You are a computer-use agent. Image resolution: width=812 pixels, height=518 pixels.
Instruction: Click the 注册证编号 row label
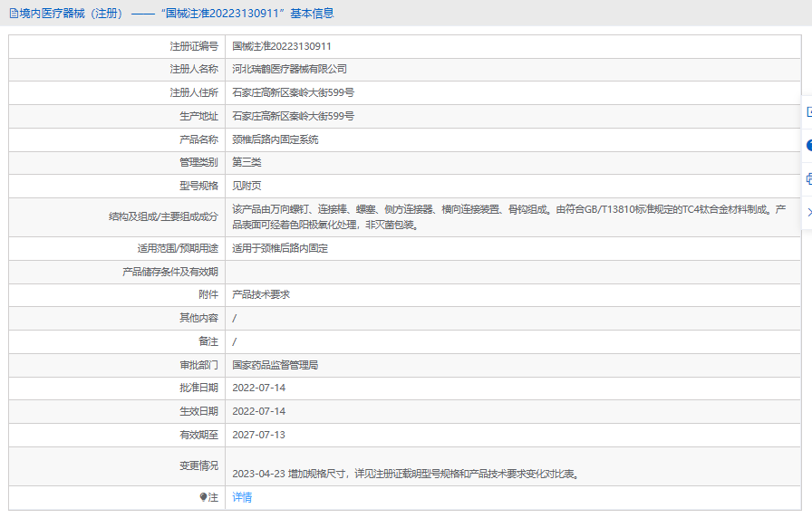[x=194, y=46]
